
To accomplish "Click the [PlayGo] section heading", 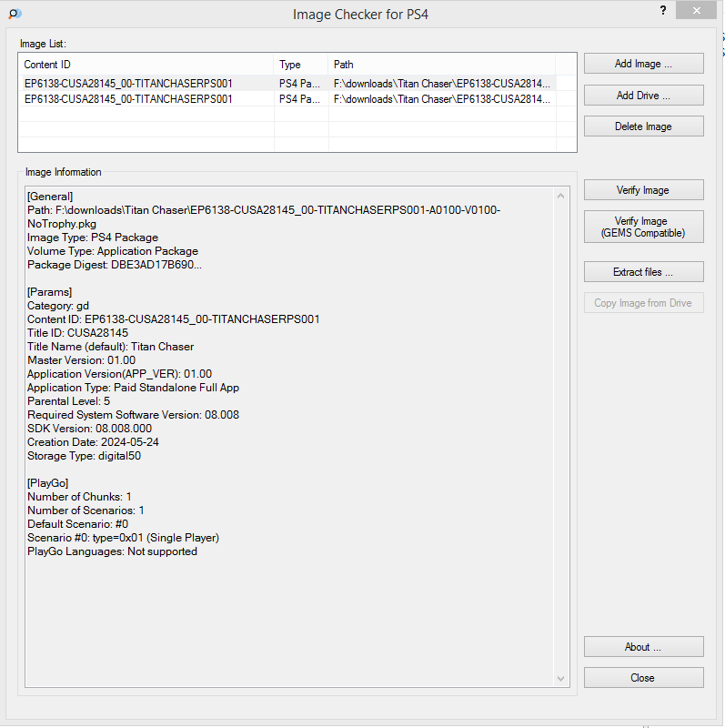I will (x=48, y=483).
